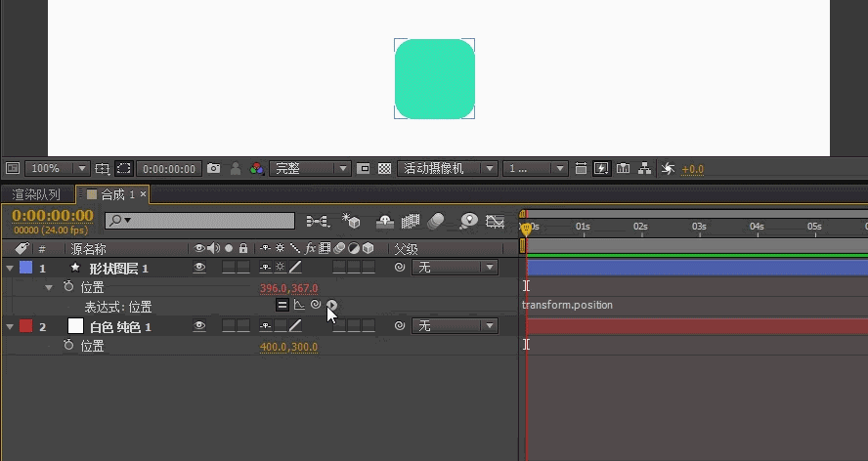Click the Always Preview This View icon
Viewport: 868px width, 461px height.
point(12,168)
